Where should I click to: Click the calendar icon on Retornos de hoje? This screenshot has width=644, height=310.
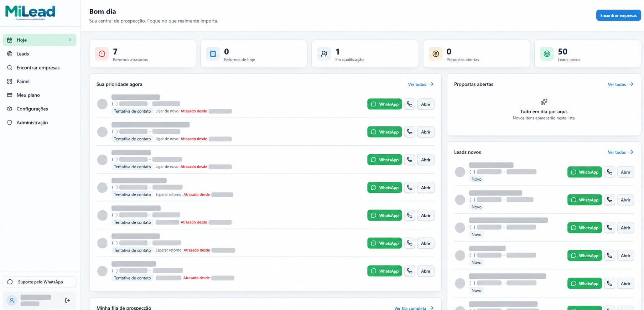point(213,54)
